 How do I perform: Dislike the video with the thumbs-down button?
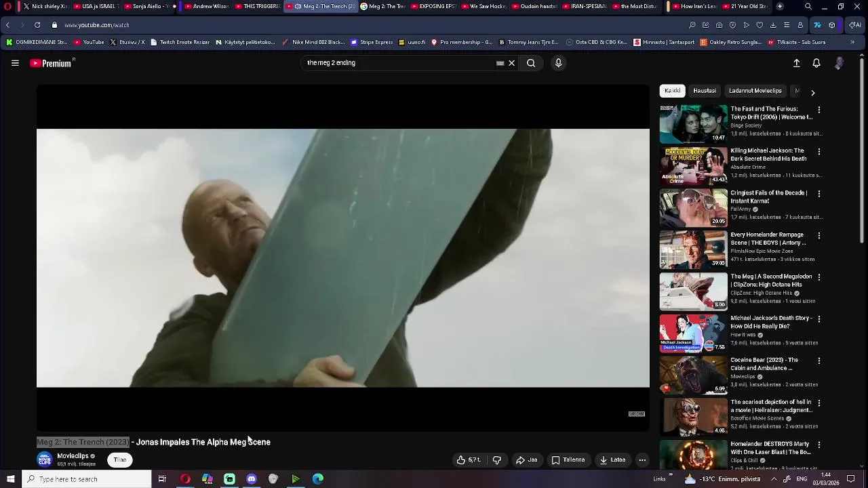tap(496, 460)
